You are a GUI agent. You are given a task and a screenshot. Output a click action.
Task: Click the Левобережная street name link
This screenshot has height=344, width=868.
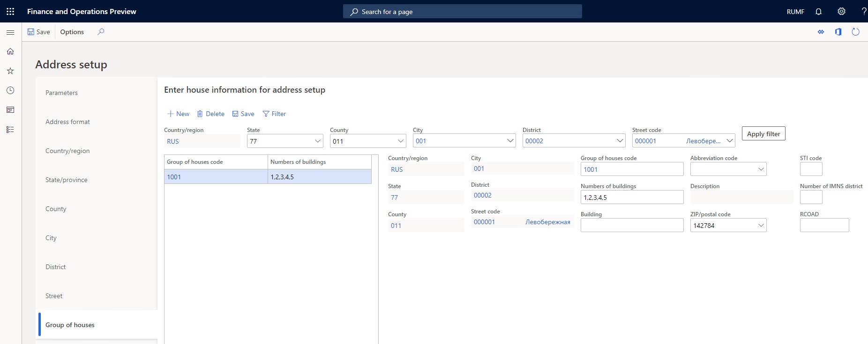548,222
